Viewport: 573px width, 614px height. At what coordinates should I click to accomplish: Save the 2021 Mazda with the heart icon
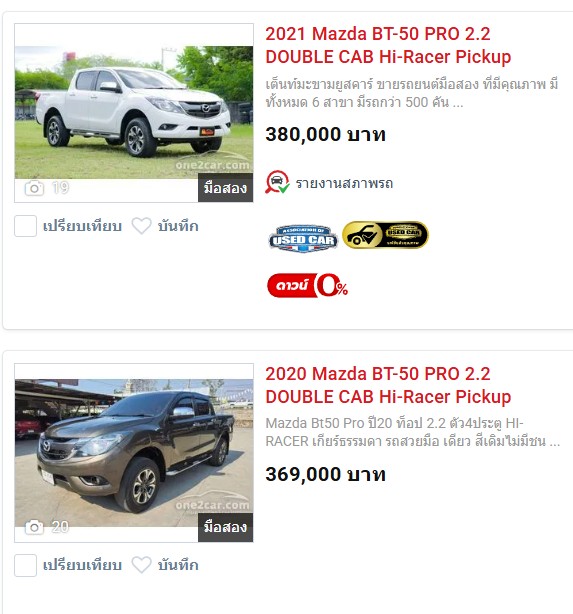141,226
